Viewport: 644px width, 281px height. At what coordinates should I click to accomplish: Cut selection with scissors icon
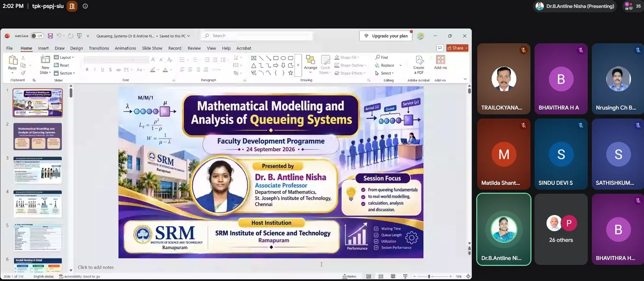pos(23,58)
